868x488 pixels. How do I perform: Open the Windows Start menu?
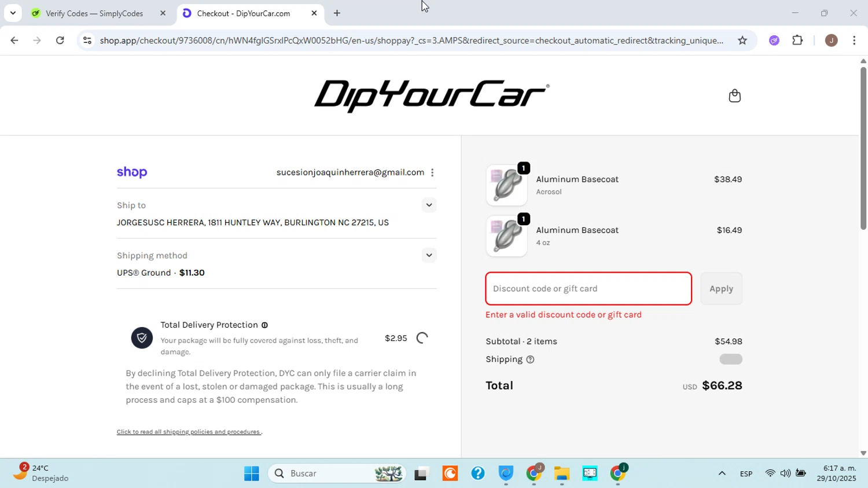(x=252, y=474)
